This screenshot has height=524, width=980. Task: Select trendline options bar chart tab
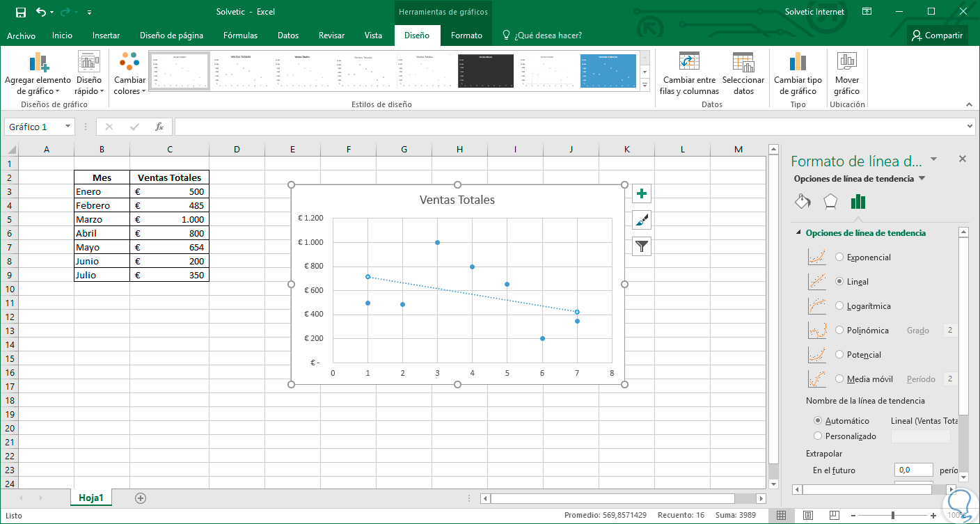858,202
